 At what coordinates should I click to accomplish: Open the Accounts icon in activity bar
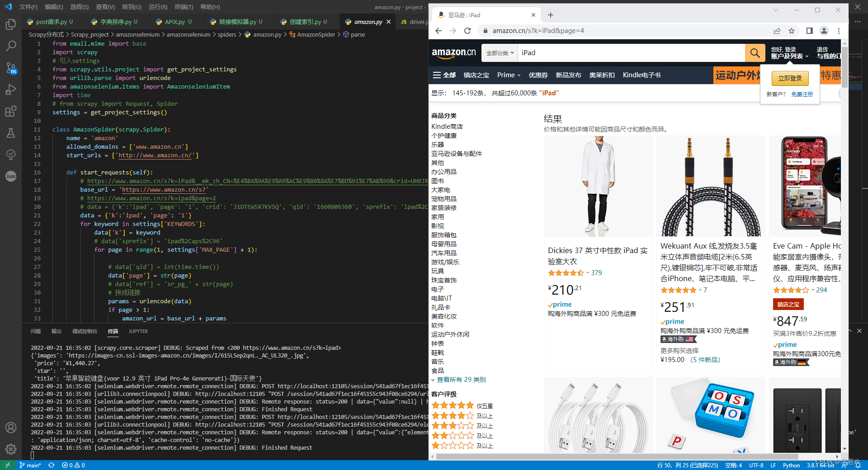11,428
